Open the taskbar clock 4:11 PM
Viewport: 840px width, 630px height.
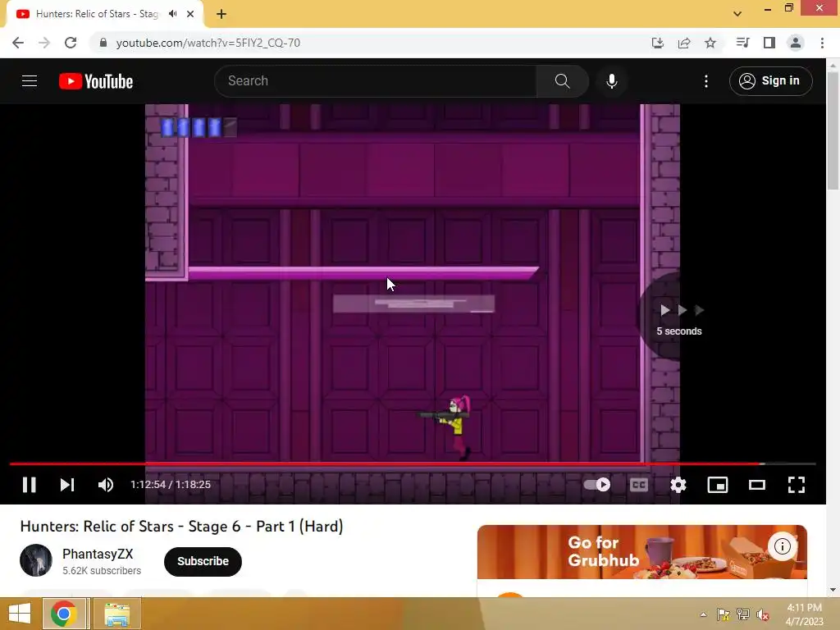tap(804, 614)
